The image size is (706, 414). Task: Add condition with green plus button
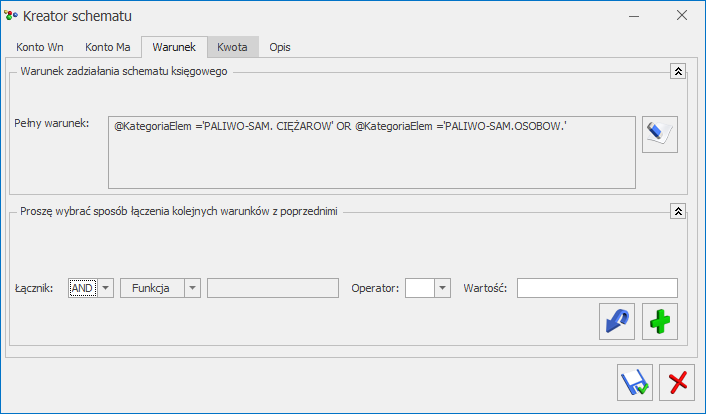[x=660, y=321]
